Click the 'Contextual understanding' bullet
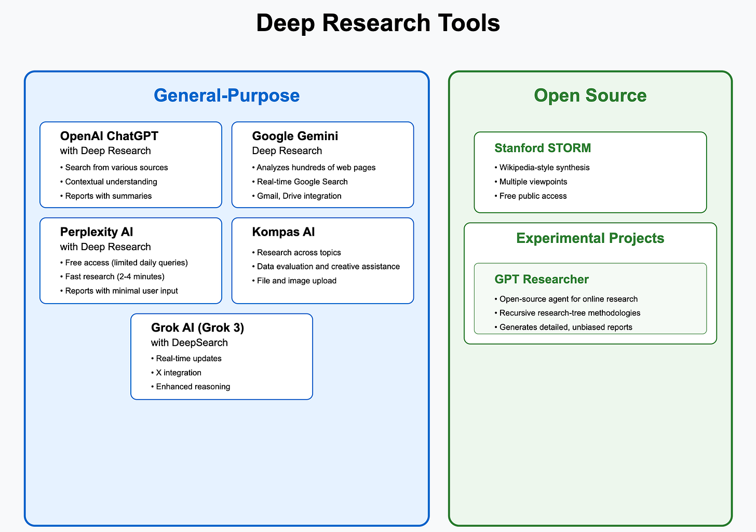Image resolution: width=756 pixels, height=532 pixels. click(109, 182)
